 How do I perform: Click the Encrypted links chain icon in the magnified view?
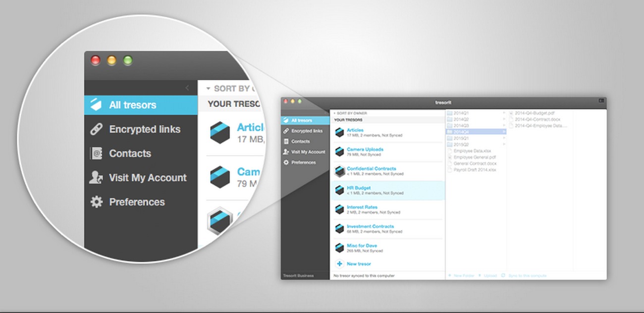tap(96, 129)
